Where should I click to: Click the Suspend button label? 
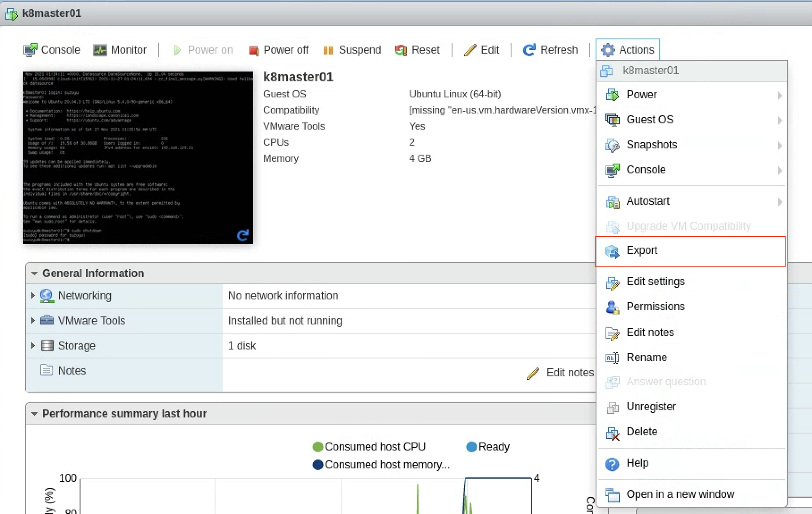pos(360,50)
